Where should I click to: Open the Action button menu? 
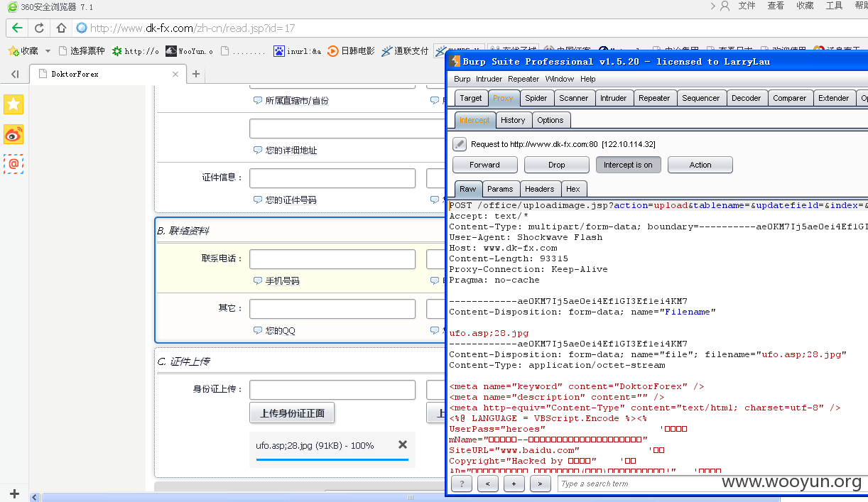click(x=700, y=165)
